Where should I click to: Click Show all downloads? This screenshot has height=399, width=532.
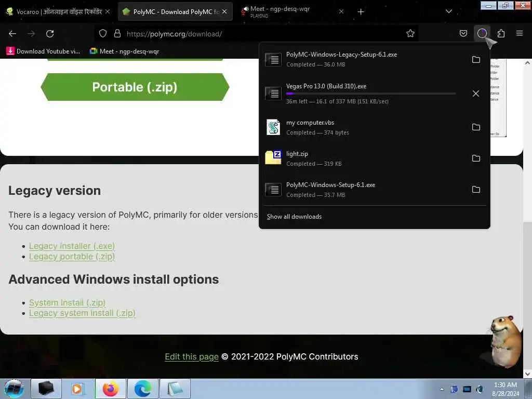click(x=294, y=217)
